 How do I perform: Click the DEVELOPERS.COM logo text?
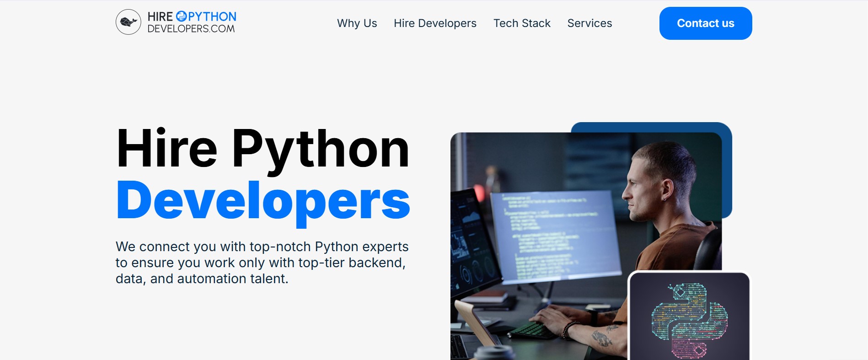(191, 29)
